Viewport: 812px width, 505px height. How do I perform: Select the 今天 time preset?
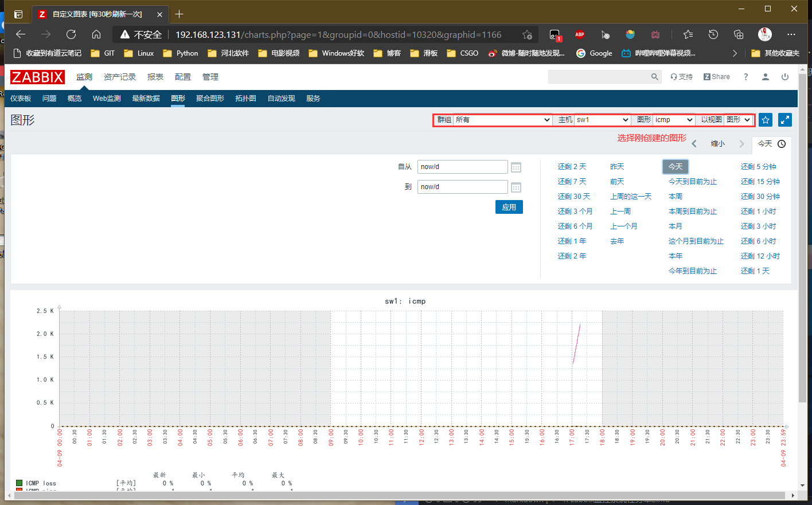[676, 167]
